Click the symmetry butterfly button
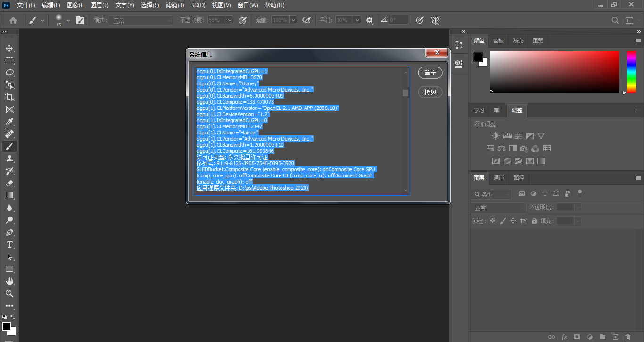Image resolution: width=644 pixels, height=342 pixels. tap(436, 20)
